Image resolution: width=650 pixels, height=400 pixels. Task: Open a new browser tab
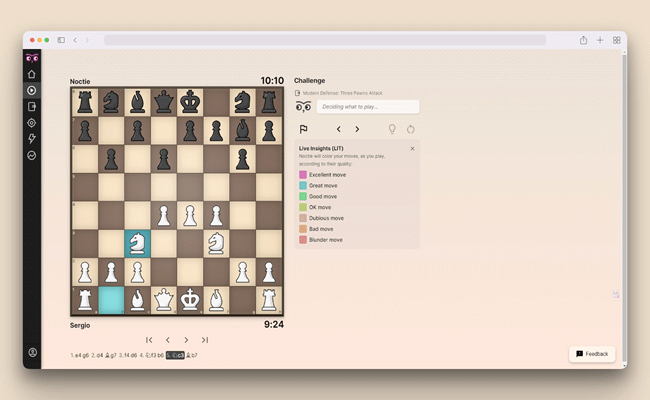[x=600, y=40]
